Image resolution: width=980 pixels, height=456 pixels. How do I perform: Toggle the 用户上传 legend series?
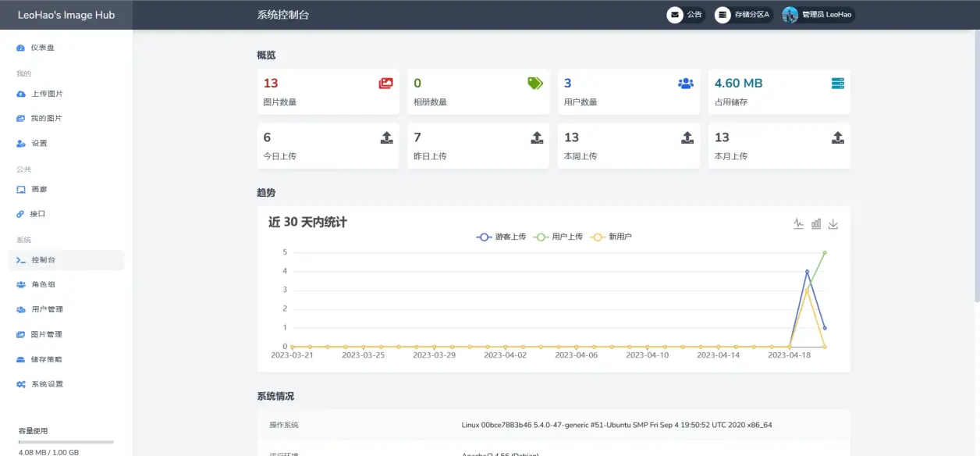click(x=558, y=237)
